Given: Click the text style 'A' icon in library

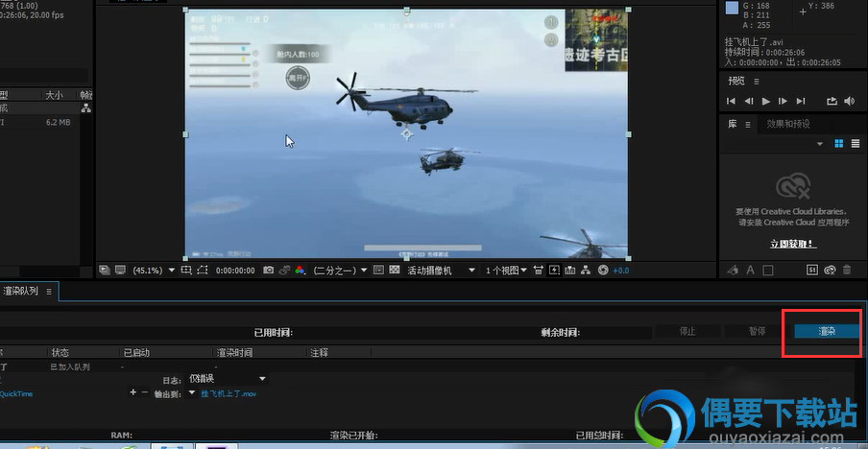Looking at the screenshot, I should [x=751, y=271].
